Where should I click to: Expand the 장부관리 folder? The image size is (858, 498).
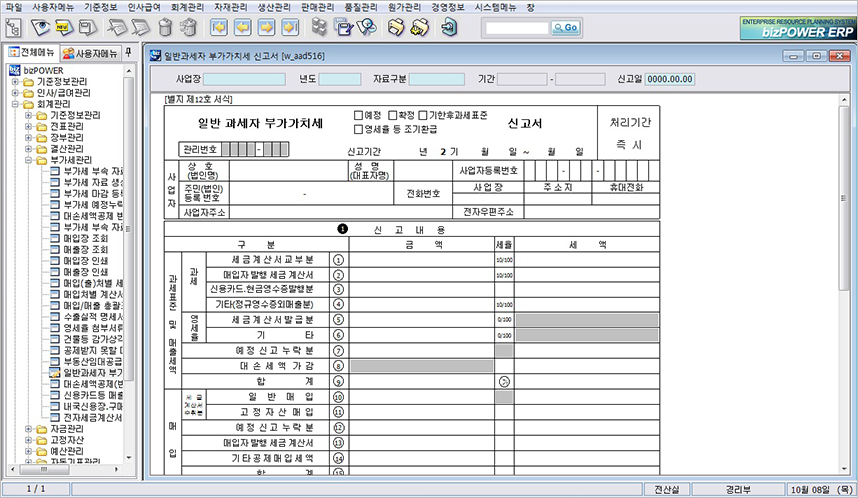click(28, 137)
